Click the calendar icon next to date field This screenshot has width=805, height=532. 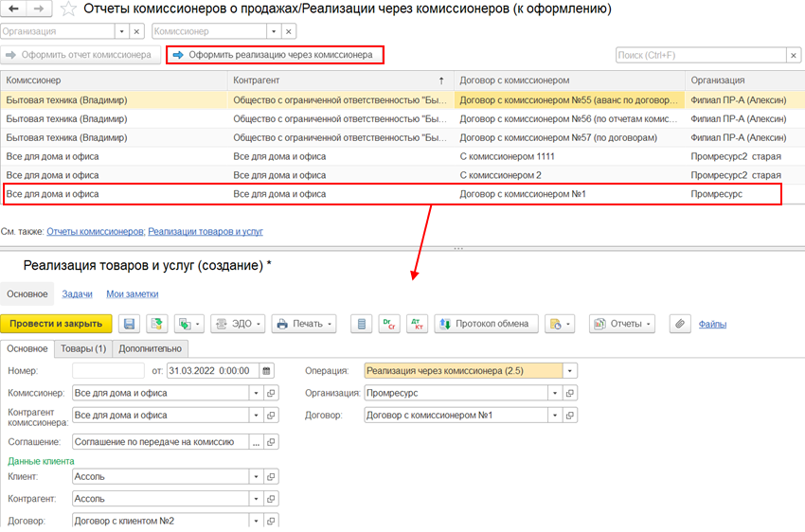click(x=266, y=370)
